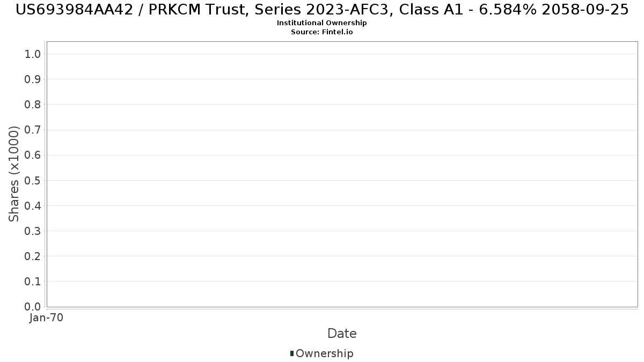Image resolution: width=644 pixels, height=362 pixels.
Task: Click the Shares (x1000) axis title
Action: click(14, 174)
